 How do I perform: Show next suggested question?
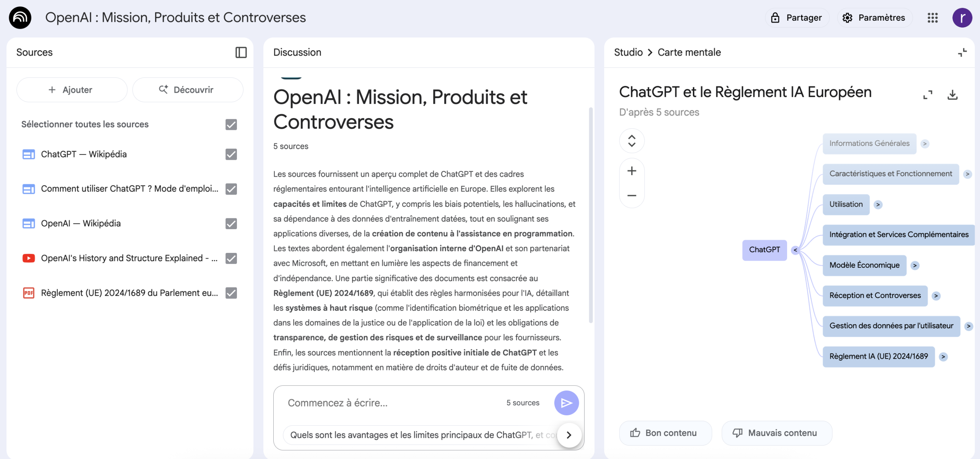click(x=569, y=435)
